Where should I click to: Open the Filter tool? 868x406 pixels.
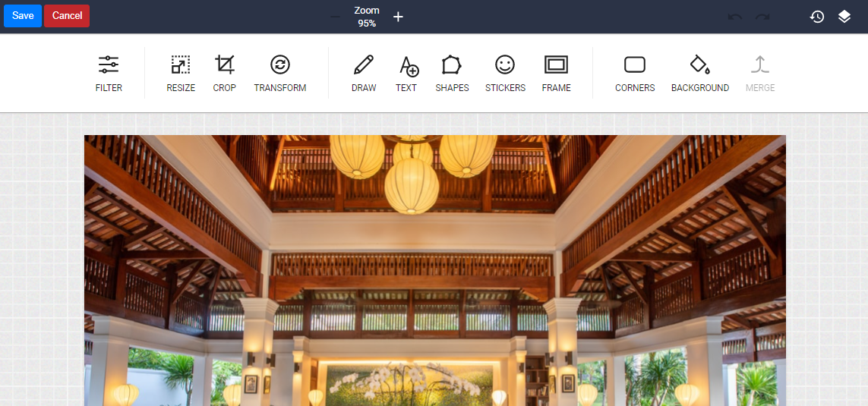point(109,74)
